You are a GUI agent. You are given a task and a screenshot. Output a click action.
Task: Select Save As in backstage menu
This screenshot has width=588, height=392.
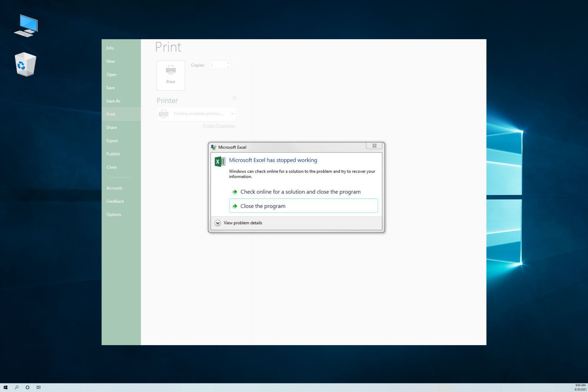(x=113, y=101)
